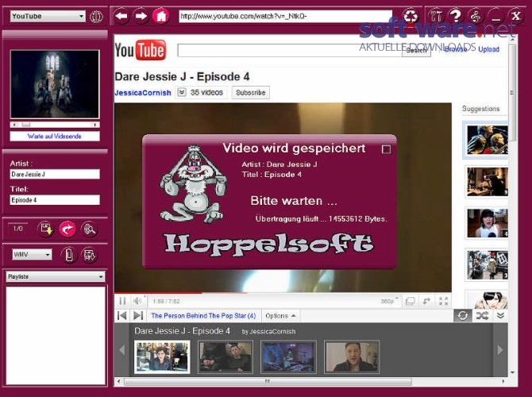The image size is (532, 397).
Task: Go forward with the right arrow button
Action: 141,16
